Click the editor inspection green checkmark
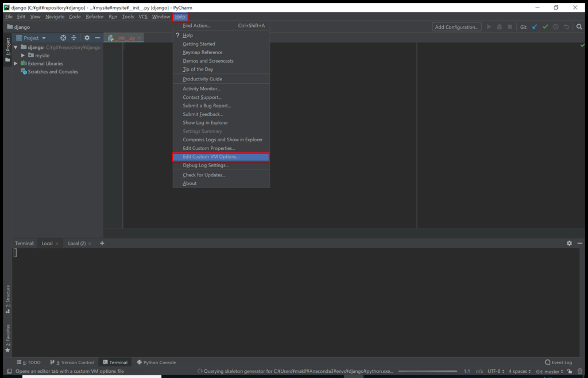The height and width of the screenshot is (378, 588). [582, 45]
